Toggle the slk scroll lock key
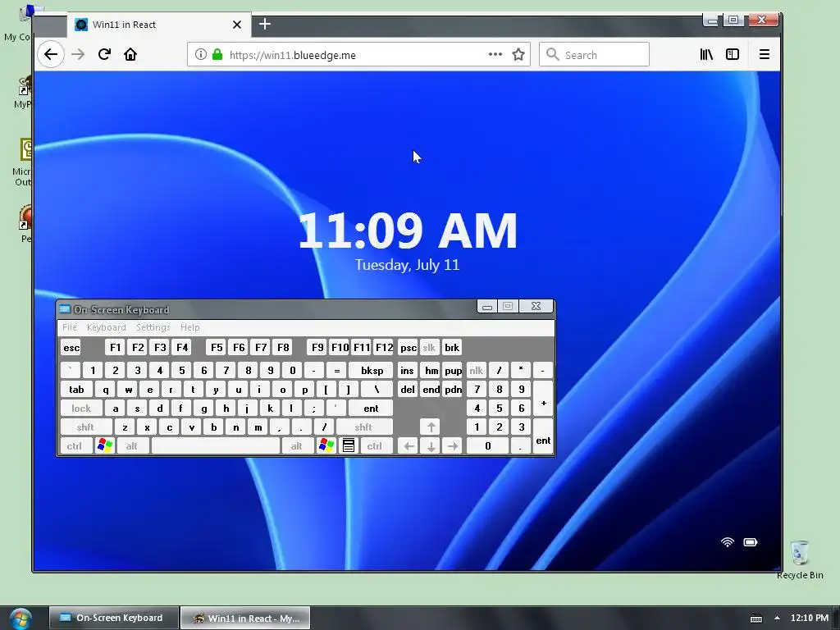Image resolution: width=840 pixels, height=630 pixels. [x=429, y=348]
